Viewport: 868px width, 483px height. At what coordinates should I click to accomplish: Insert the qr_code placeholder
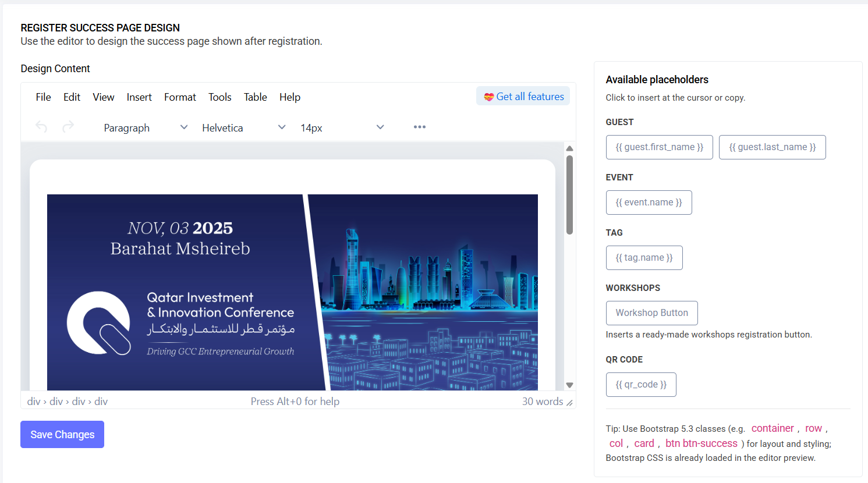click(x=641, y=384)
